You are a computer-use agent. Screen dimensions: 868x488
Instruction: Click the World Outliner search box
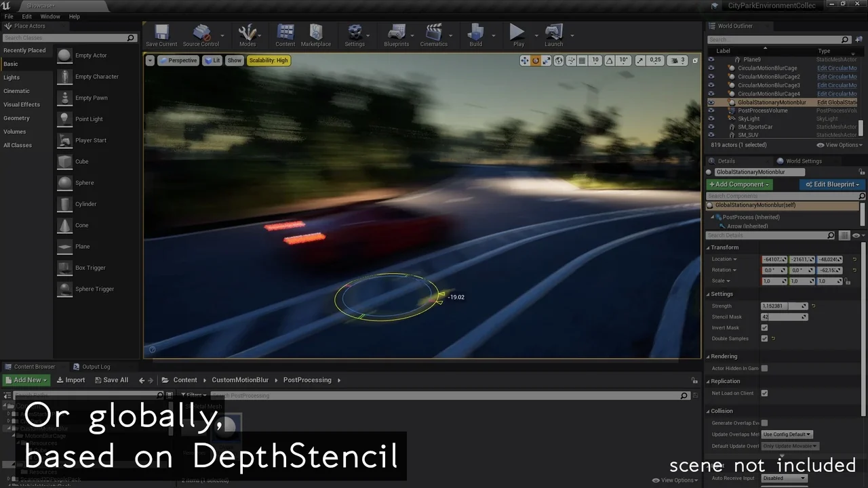(x=773, y=39)
